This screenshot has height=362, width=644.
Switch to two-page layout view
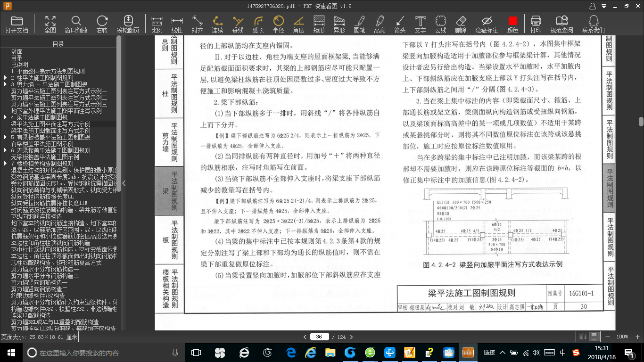pyautogui.click(x=584, y=337)
